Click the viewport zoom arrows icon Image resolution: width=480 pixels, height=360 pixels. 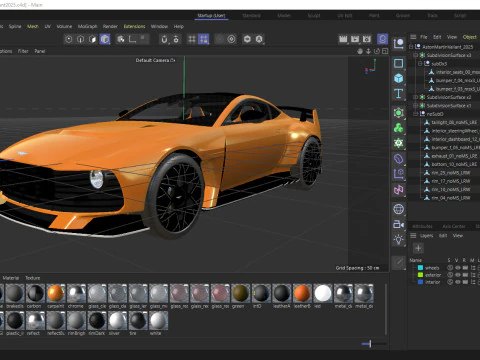tap(368, 51)
